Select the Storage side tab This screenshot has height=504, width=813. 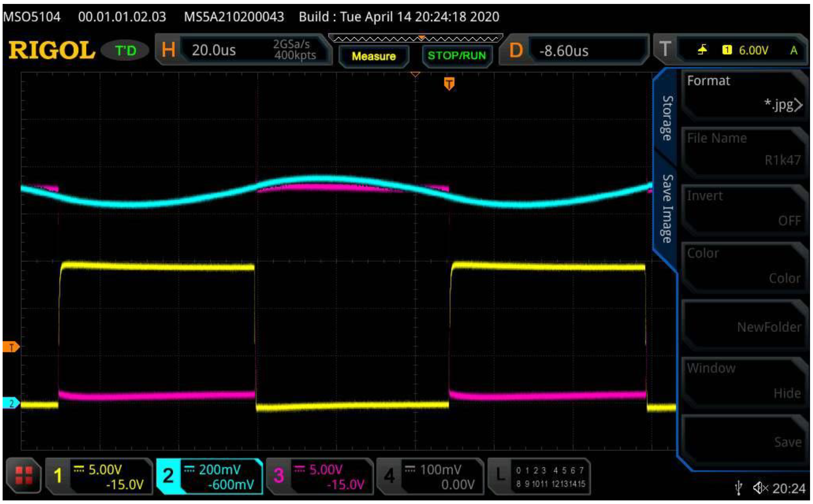[x=667, y=118]
